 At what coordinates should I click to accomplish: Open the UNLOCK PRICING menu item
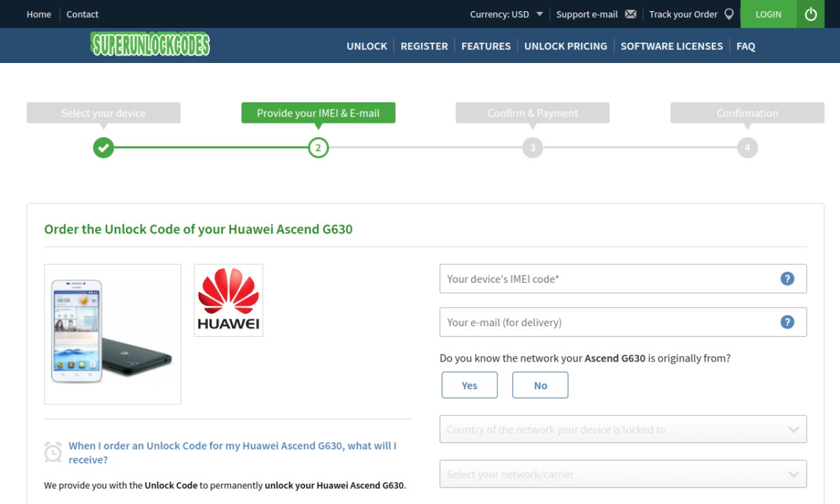(x=566, y=46)
